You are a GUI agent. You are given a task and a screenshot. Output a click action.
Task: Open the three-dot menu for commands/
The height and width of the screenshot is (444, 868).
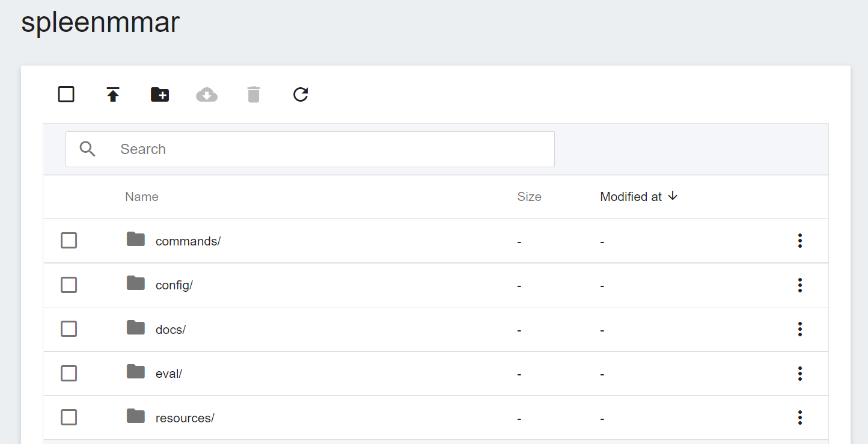point(799,241)
